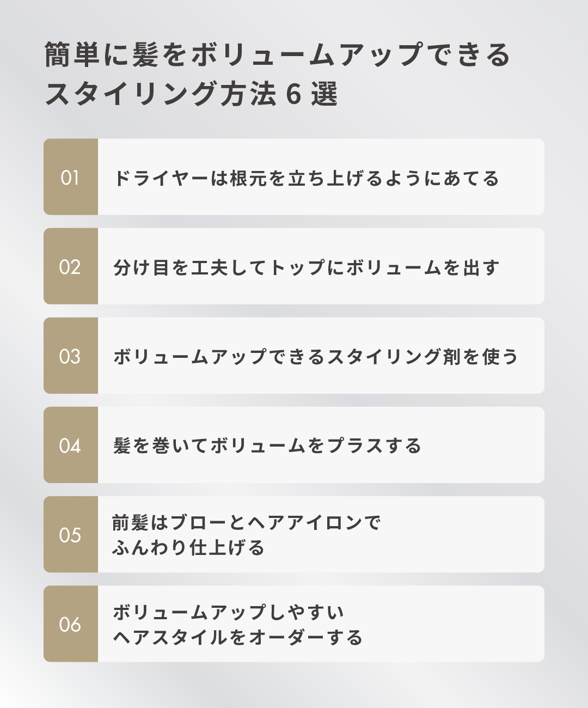The image size is (588, 708).
Task: Click the 02 number badge
Action: tap(70, 267)
